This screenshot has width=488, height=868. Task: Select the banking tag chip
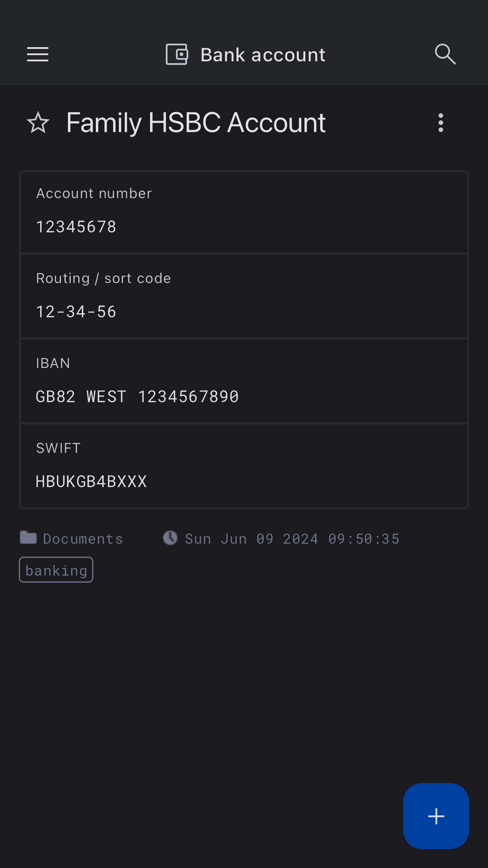(x=56, y=570)
